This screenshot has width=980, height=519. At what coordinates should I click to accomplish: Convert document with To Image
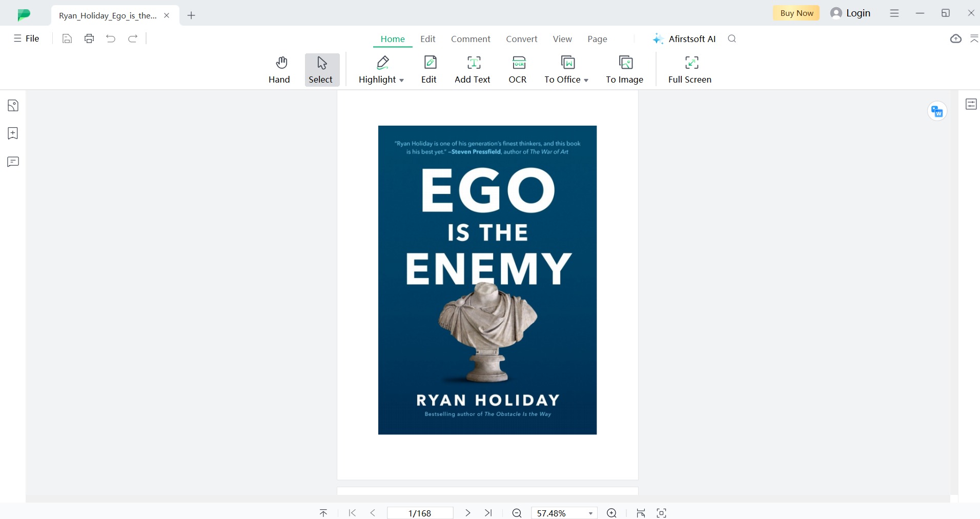click(625, 70)
